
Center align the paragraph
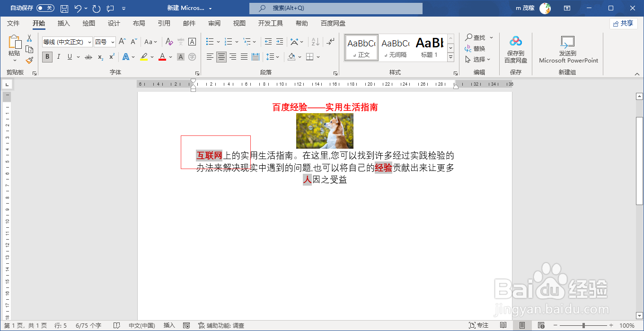pos(221,57)
